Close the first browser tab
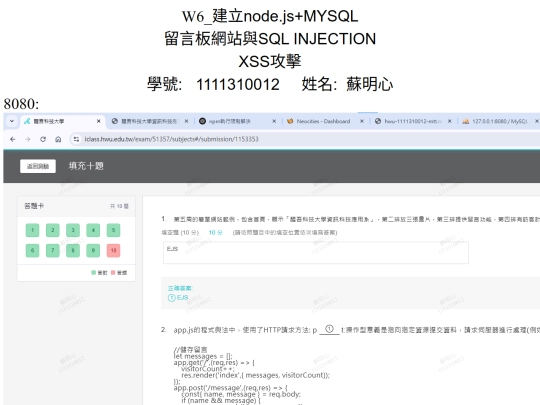The width and height of the screenshot is (540, 405). click(x=98, y=121)
